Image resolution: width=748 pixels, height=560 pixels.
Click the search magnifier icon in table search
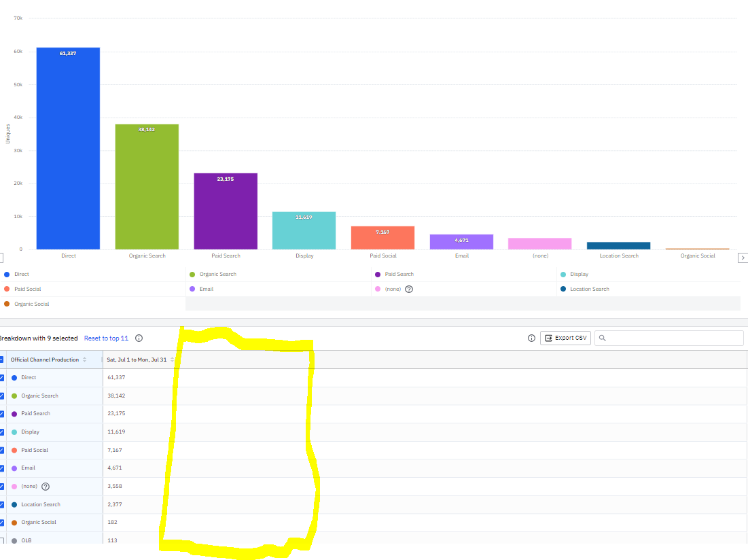pos(603,338)
